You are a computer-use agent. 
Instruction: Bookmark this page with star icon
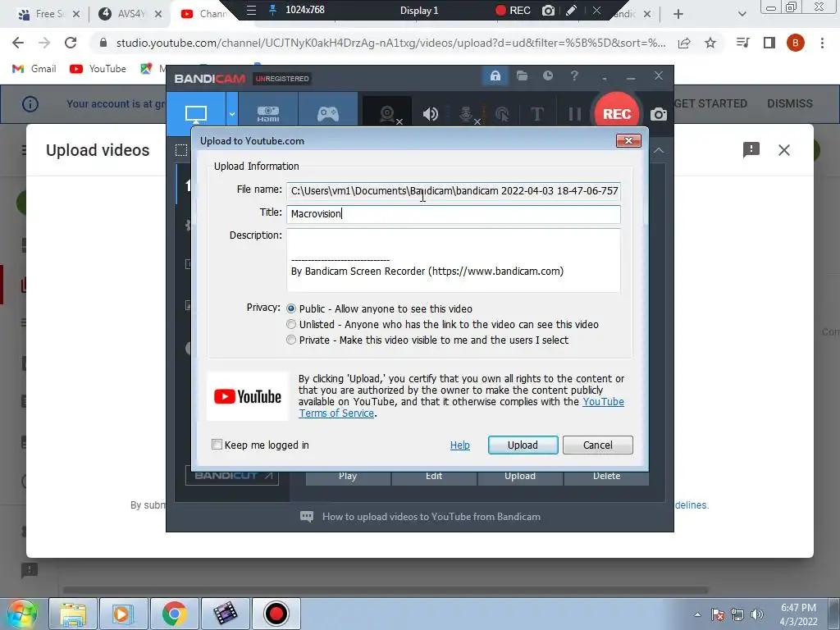(710, 43)
